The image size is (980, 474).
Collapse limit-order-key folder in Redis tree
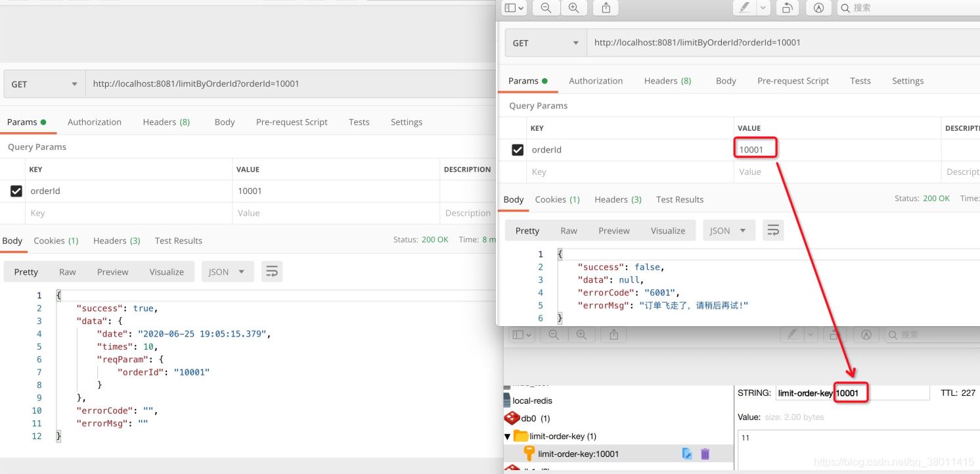507,437
